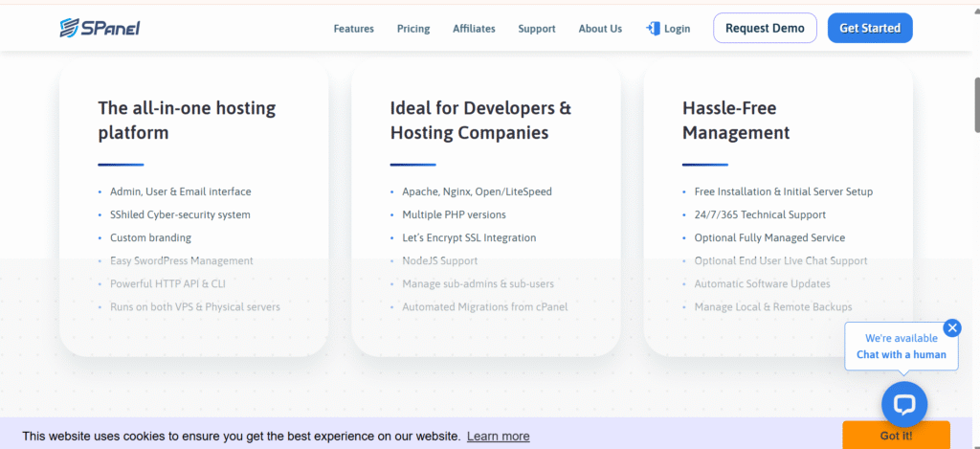Click the Login door icon
Screen dimensions: 980x449
tap(654, 29)
